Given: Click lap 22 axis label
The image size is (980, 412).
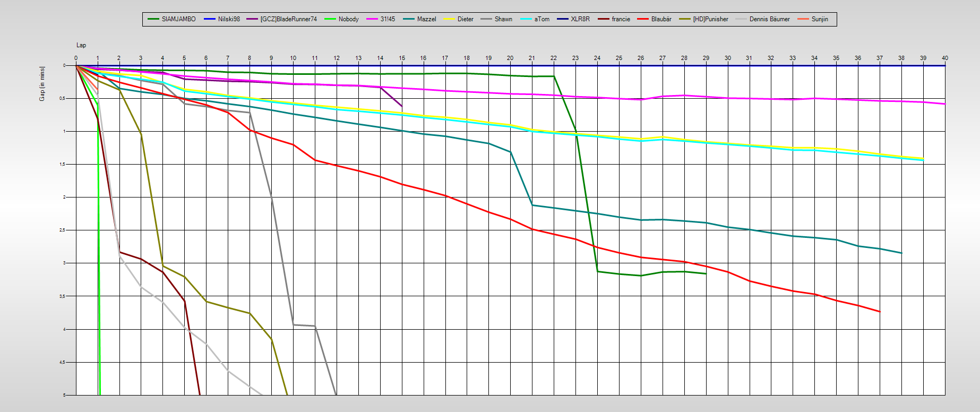Looking at the screenshot, I should (554, 58).
